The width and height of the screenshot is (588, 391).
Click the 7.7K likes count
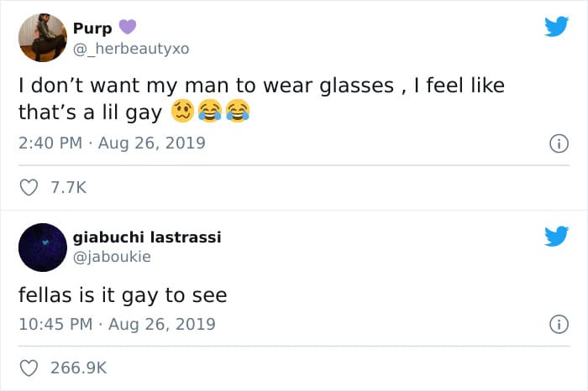68,188
